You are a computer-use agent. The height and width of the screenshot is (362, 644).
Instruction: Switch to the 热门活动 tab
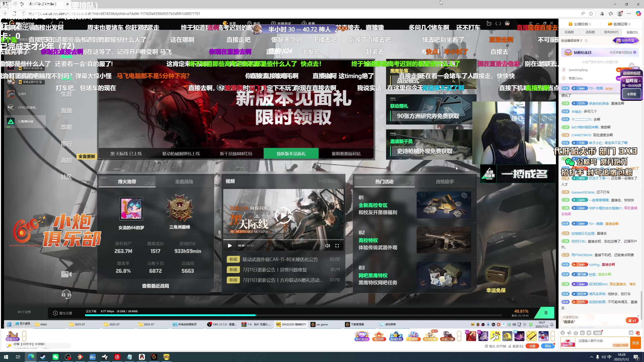[x=384, y=182]
